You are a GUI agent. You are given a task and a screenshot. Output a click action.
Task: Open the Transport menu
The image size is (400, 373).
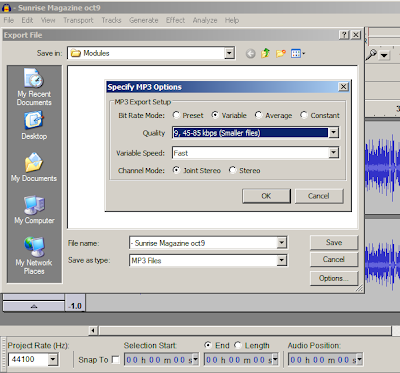[78, 20]
